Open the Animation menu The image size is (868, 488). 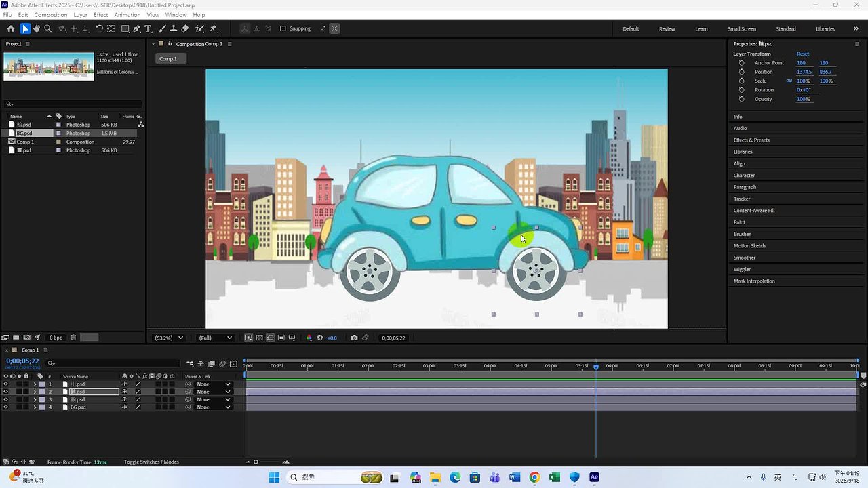pos(127,14)
